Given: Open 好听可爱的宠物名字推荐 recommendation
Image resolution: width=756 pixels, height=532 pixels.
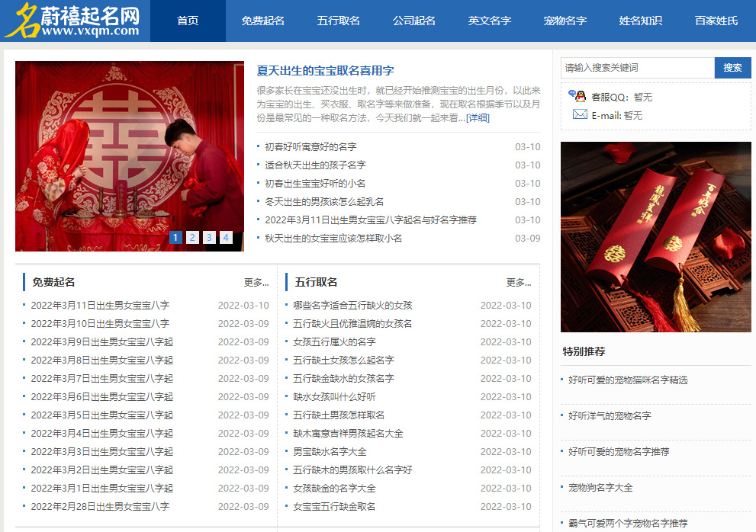Looking at the screenshot, I should (x=619, y=452).
